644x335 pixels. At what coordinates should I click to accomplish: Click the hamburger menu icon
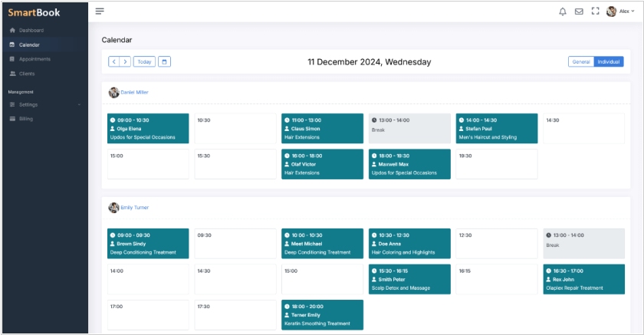pos(100,11)
